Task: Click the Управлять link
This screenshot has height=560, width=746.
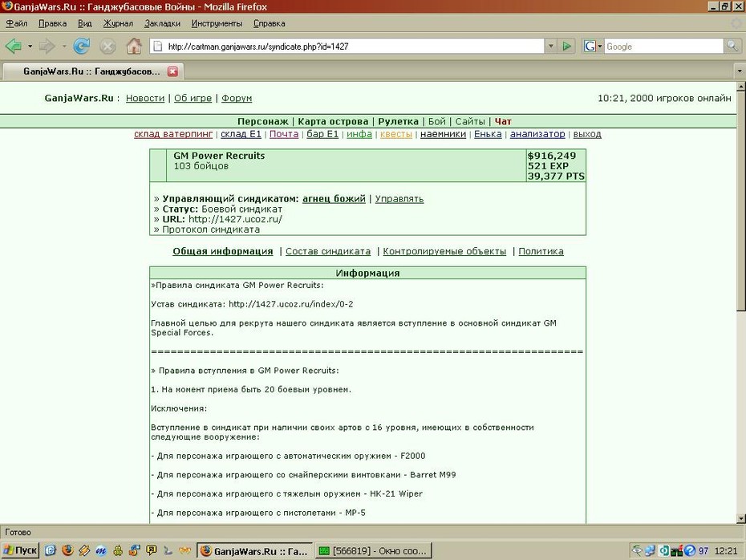Action: pos(399,199)
